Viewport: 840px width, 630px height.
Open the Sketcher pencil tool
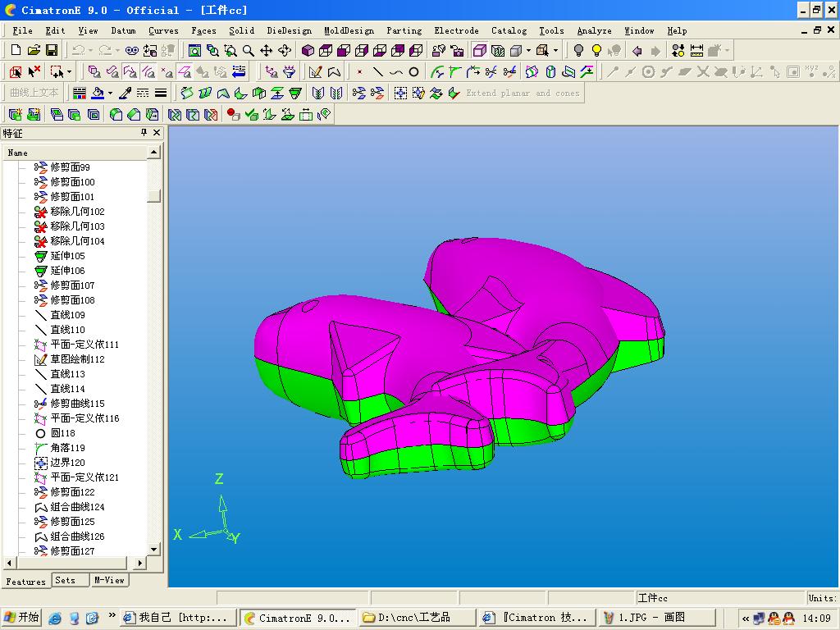(x=316, y=71)
